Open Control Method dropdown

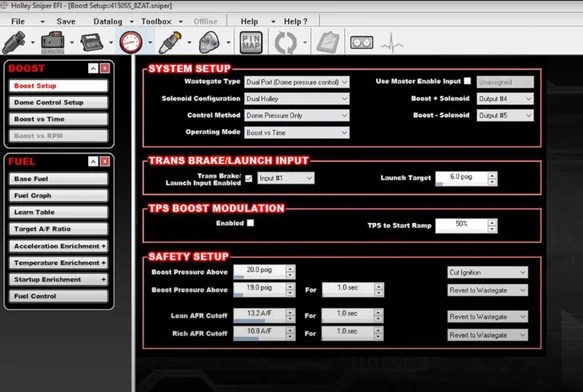(297, 115)
